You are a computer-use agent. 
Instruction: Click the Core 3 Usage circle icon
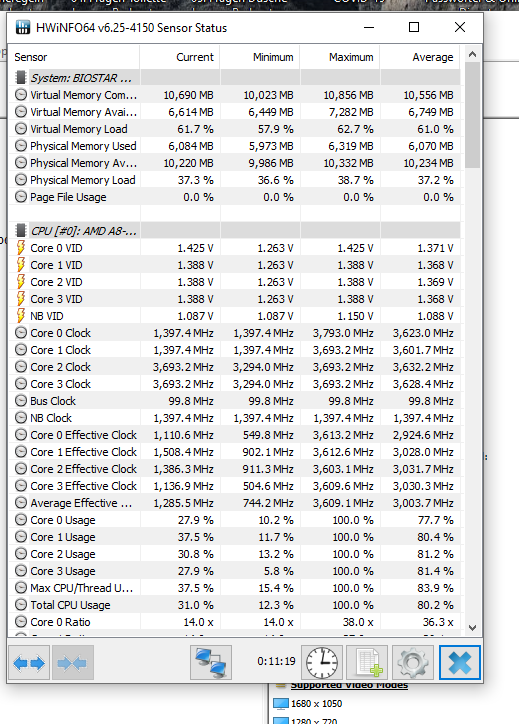coord(21,571)
